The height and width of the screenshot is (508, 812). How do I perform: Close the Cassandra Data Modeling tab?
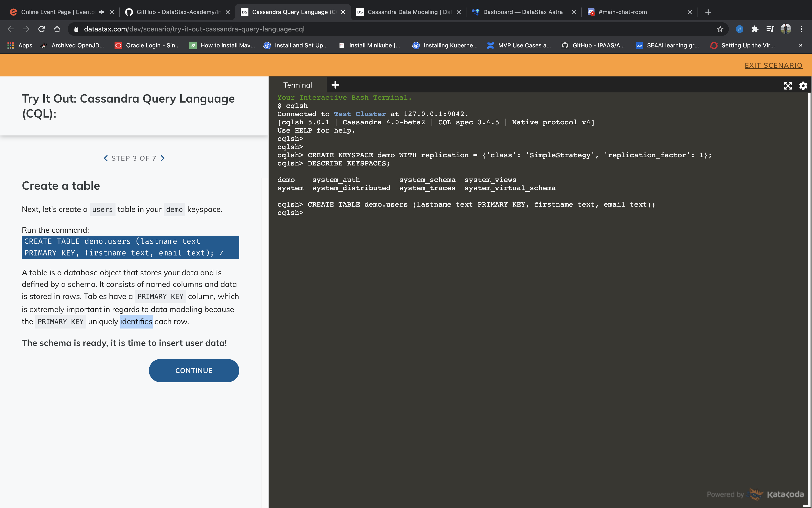[459, 12]
